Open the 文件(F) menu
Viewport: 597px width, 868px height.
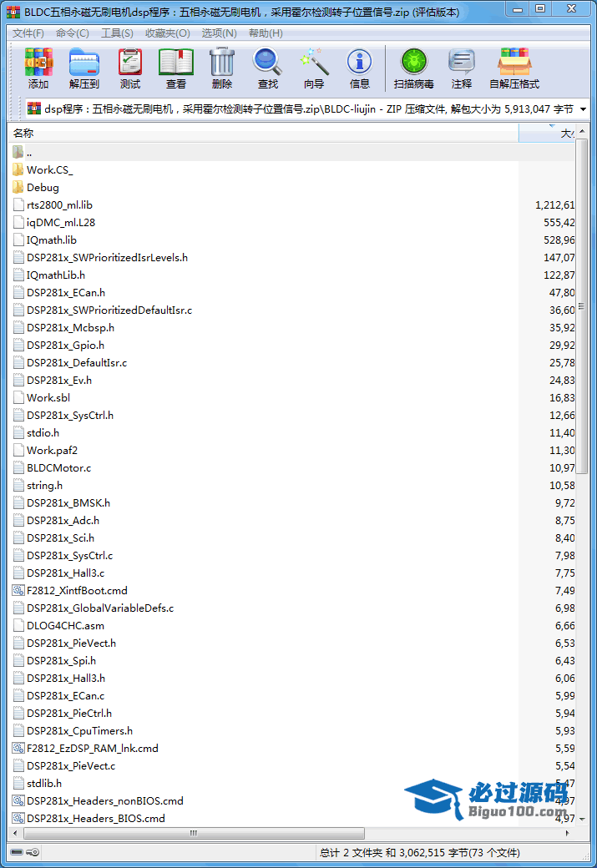point(28,33)
